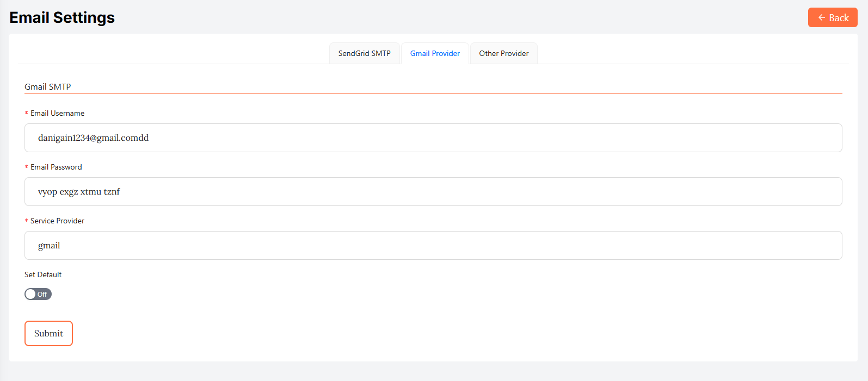Click the Email Settings page title
This screenshot has height=381, width=868.
pos(62,17)
